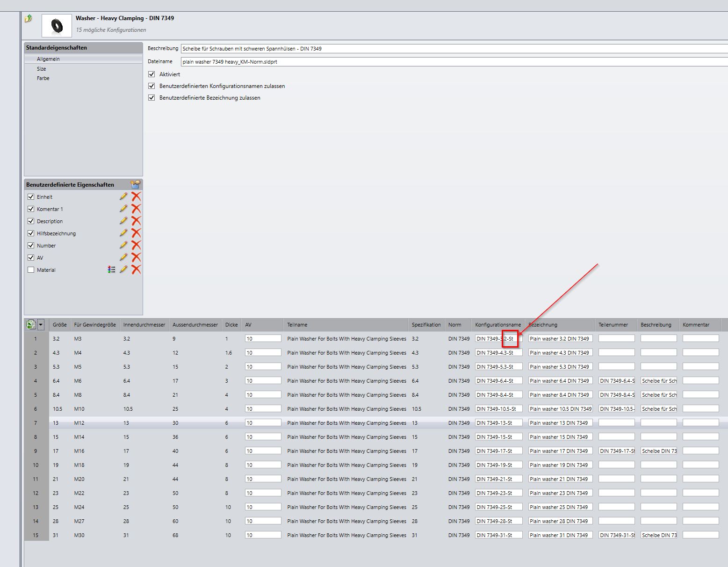Click the list icon beside the Material property

111,269
